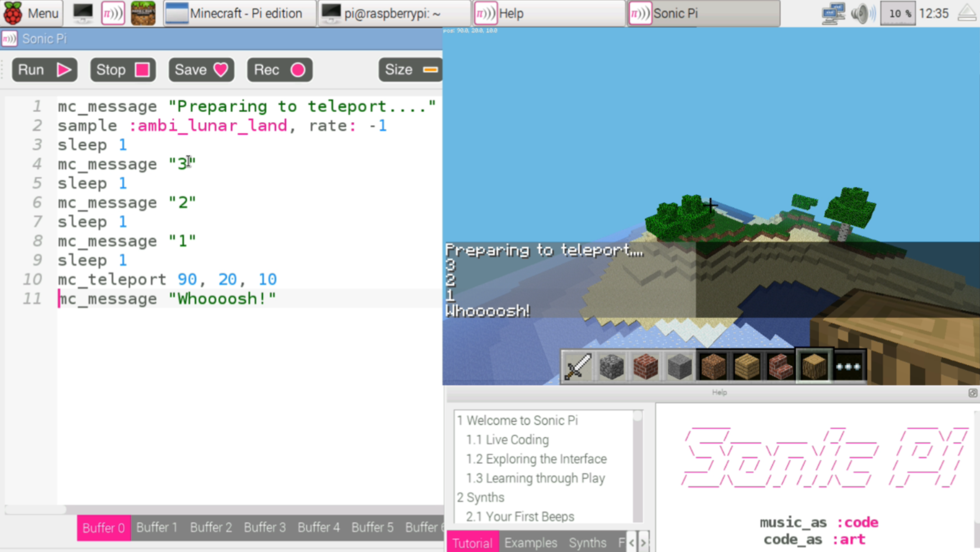Select Buffer 5 tab

click(x=373, y=528)
